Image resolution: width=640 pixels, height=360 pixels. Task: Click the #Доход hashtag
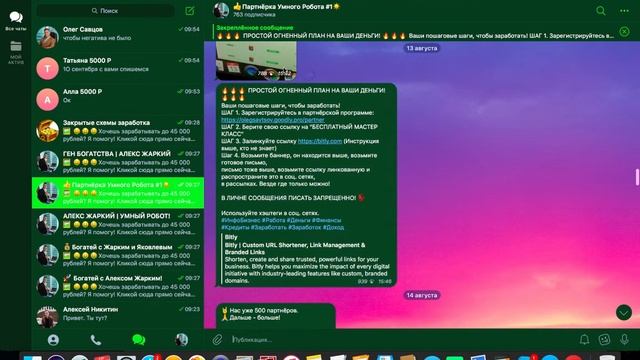(x=333, y=227)
